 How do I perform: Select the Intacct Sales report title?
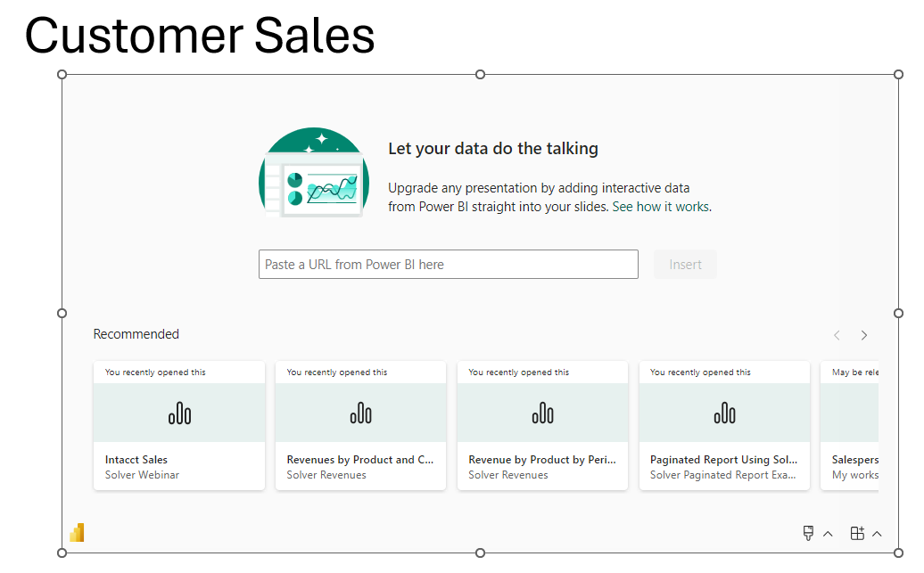(136, 460)
